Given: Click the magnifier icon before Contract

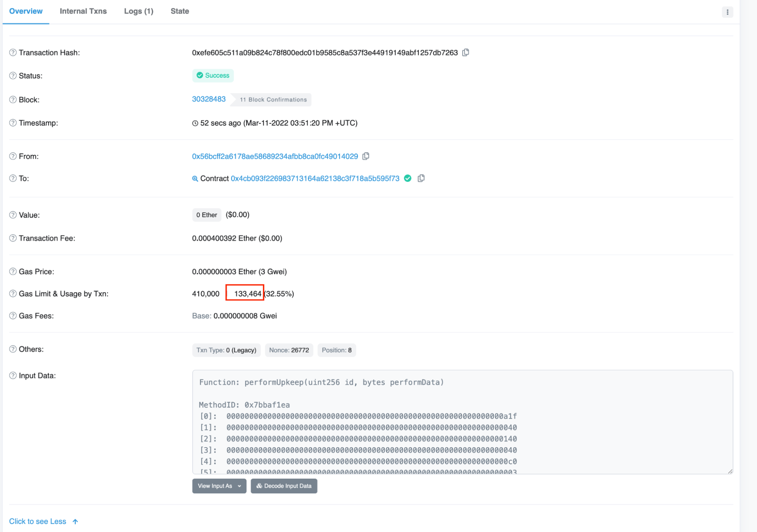Looking at the screenshot, I should coord(195,178).
